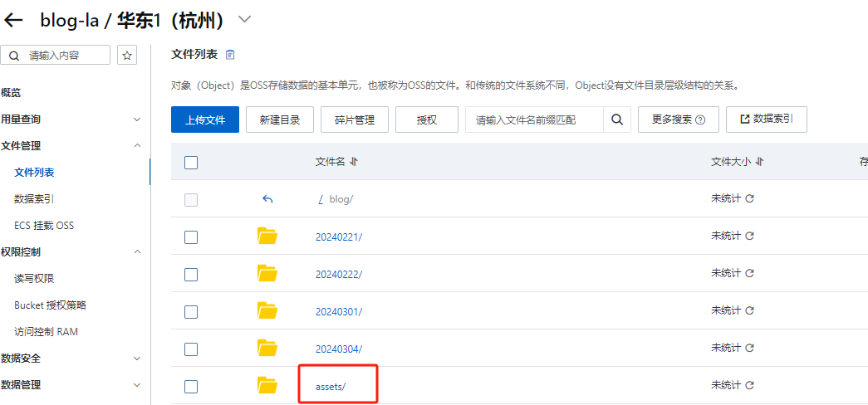
Task: Refresh size statistic for 20240304/
Action: pyautogui.click(x=749, y=348)
